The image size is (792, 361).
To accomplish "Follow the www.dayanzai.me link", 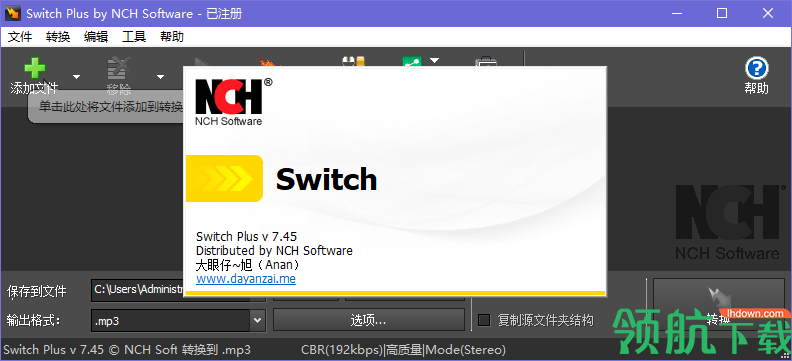I will [x=246, y=279].
